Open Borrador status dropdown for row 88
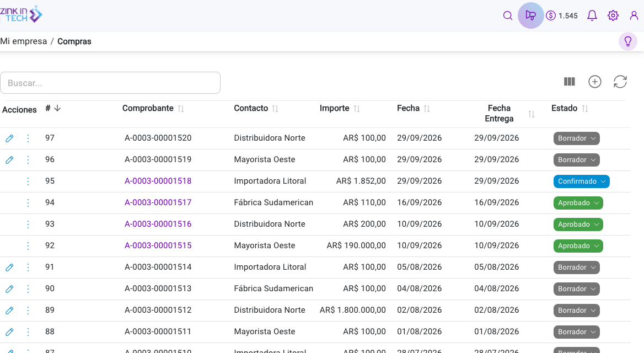This screenshot has width=644, height=353. point(577,331)
